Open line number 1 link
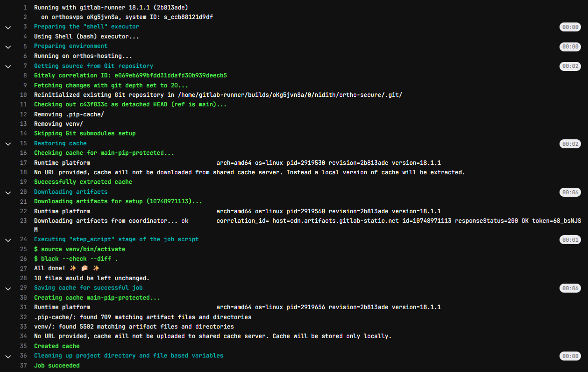 point(25,7)
